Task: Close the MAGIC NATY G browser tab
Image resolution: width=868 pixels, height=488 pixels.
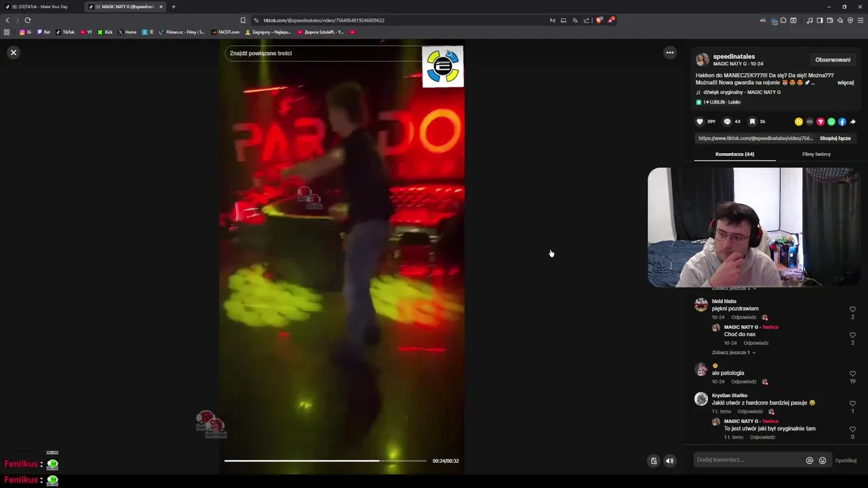Action: click(x=161, y=7)
